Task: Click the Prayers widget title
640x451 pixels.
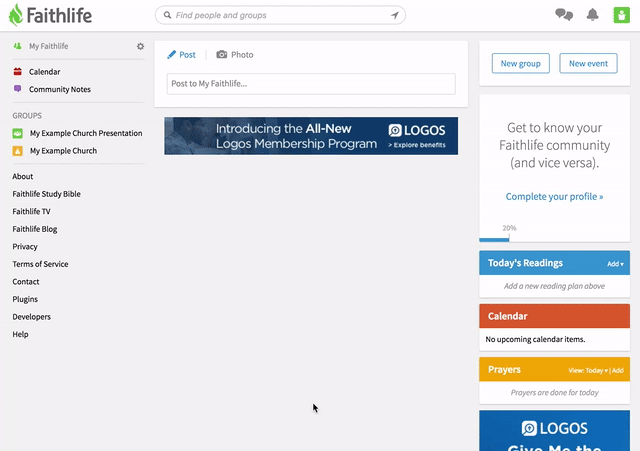Action: coord(504,369)
